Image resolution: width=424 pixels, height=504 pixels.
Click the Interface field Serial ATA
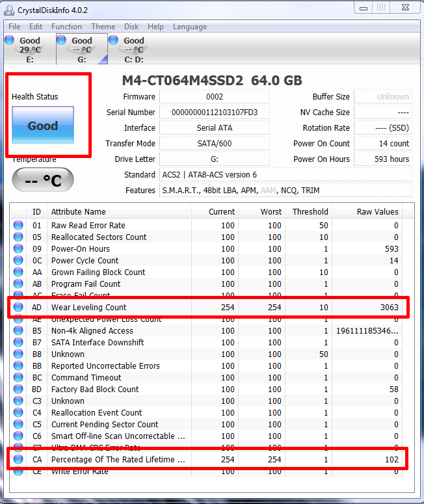(x=215, y=128)
